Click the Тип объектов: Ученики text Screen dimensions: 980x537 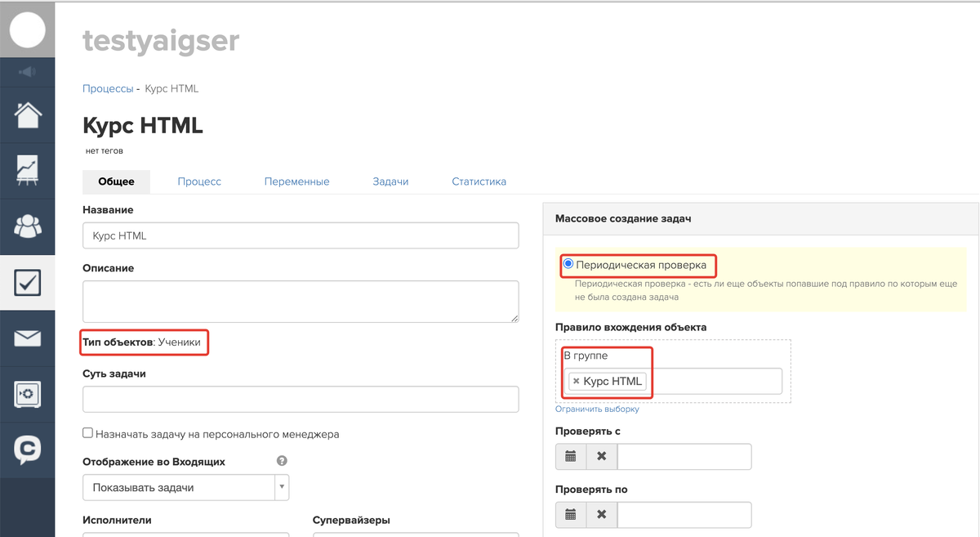(x=141, y=342)
